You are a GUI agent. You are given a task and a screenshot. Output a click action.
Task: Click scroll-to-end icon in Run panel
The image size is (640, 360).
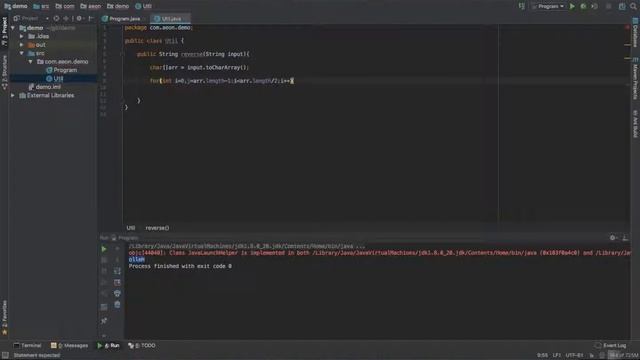(117, 282)
